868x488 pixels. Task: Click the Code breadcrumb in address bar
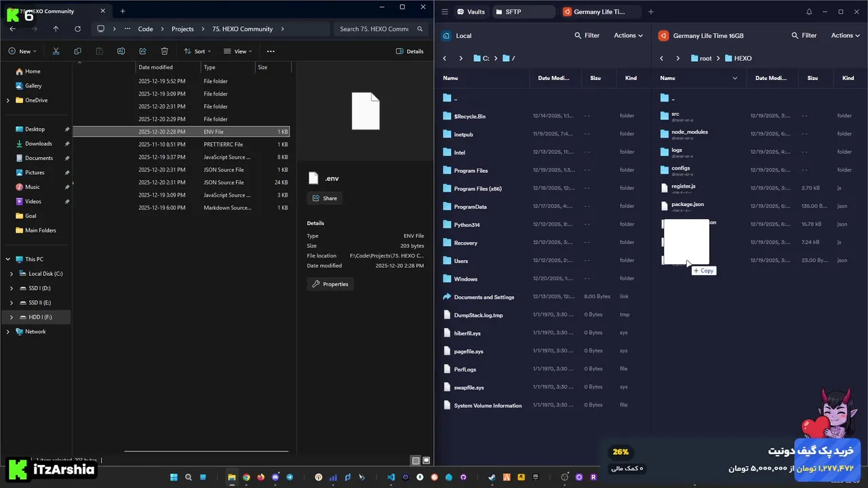pyautogui.click(x=145, y=29)
